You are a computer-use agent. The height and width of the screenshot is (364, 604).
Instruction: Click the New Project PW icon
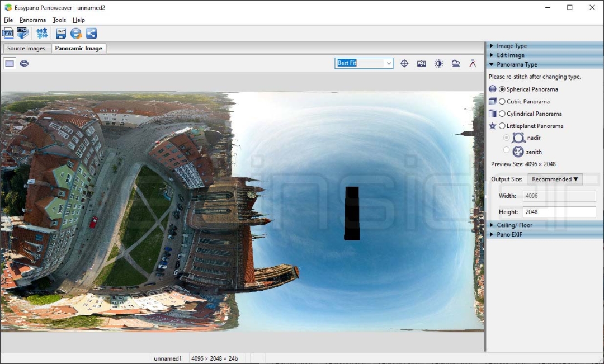coord(7,33)
